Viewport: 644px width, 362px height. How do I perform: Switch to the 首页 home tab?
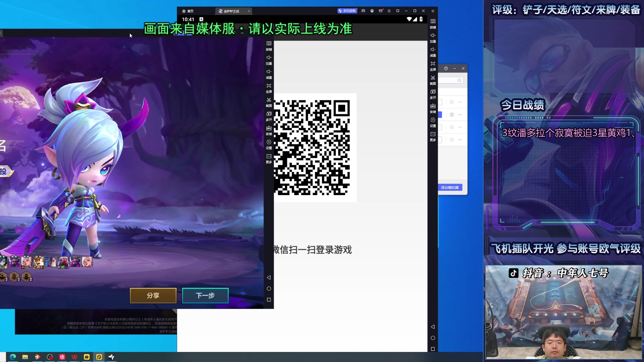(188, 11)
